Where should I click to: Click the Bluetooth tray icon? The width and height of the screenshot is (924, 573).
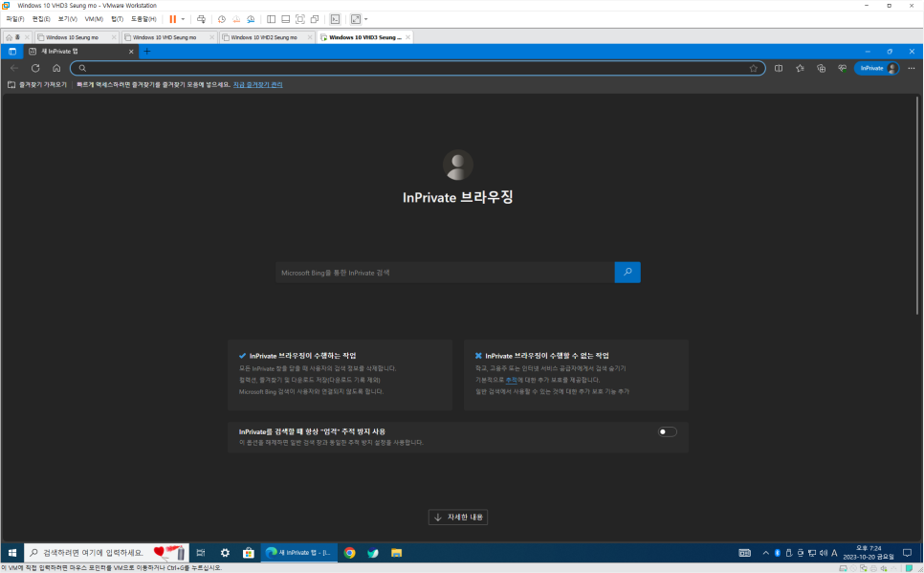pyautogui.click(x=778, y=553)
